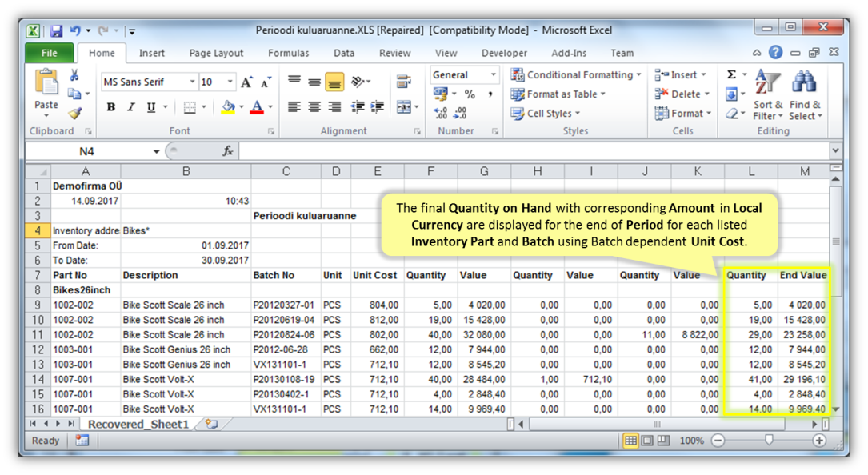Click the Increase Indent icon
868x475 pixels.
pos(377,107)
